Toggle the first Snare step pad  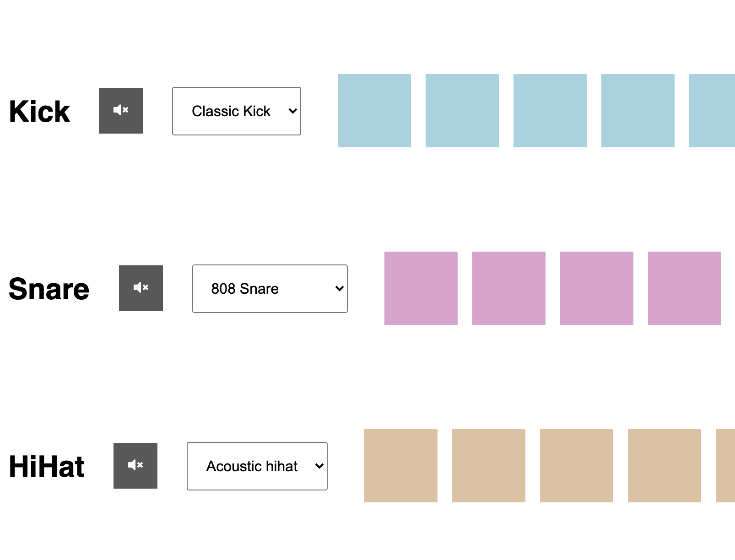[x=421, y=288]
